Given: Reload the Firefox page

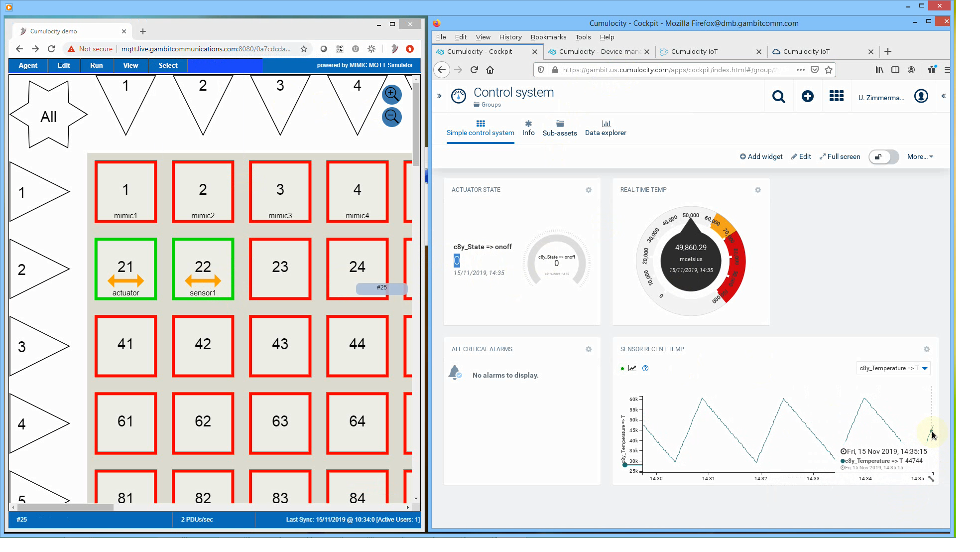Looking at the screenshot, I should point(474,70).
